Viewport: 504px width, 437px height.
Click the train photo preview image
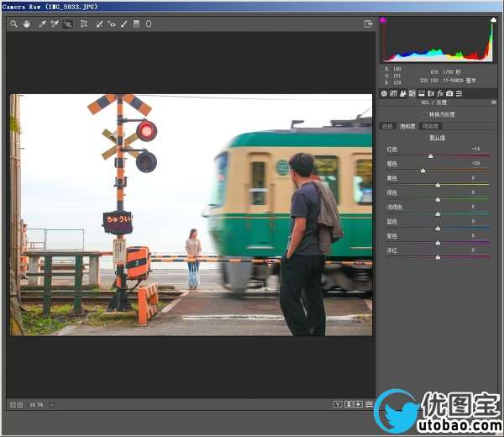click(192, 215)
